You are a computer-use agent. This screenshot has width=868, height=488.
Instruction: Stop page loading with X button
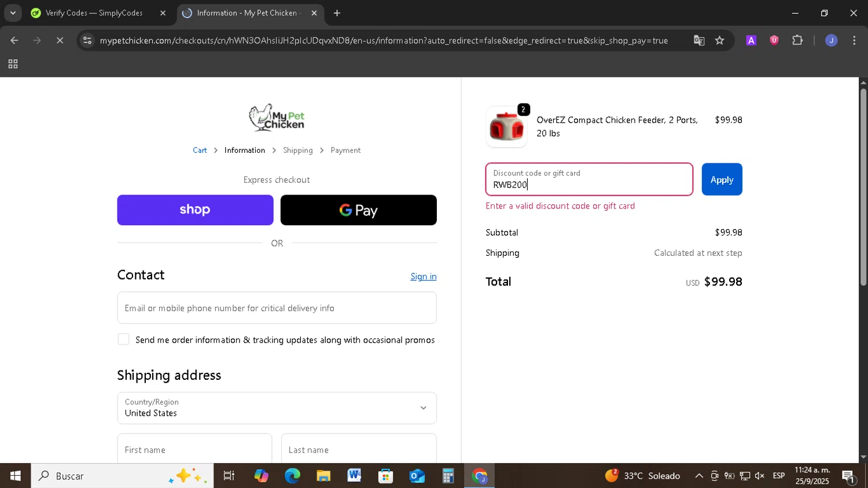click(60, 41)
